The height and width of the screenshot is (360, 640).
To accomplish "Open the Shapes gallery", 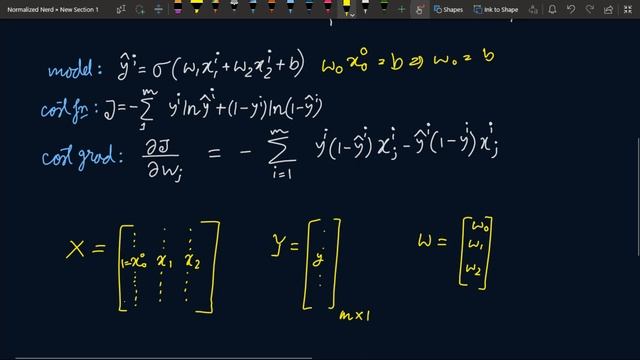I will [448, 9].
